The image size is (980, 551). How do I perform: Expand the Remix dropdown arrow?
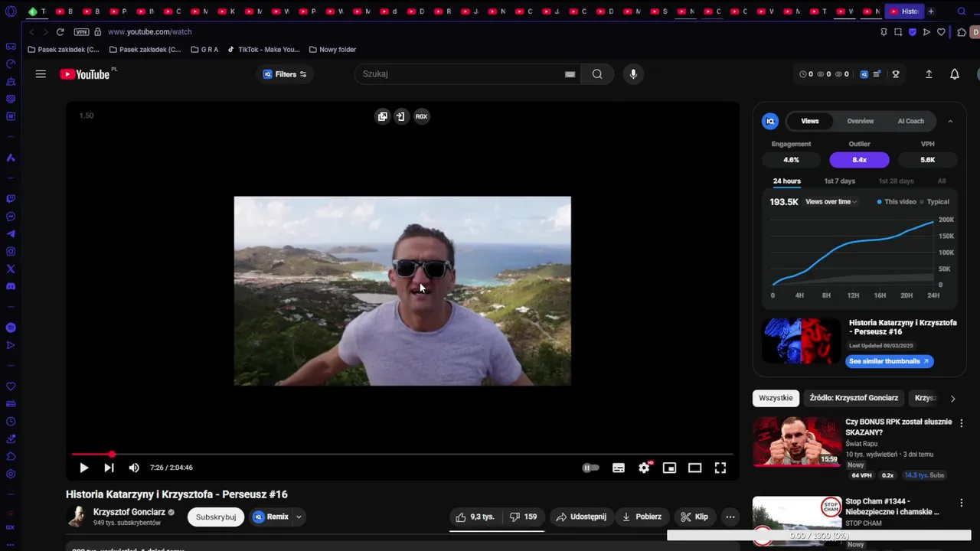[x=299, y=517]
